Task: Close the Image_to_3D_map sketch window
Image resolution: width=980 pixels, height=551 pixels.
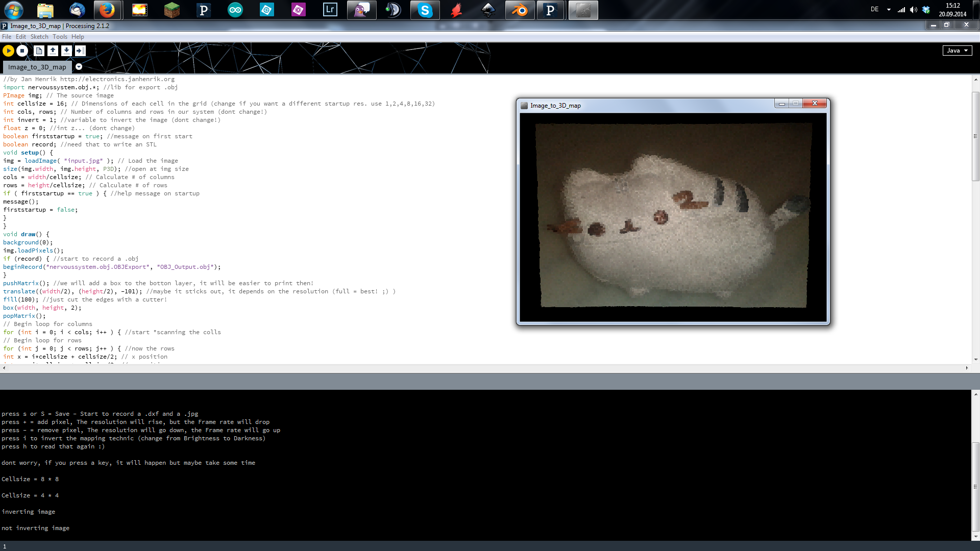Action: tap(815, 104)
